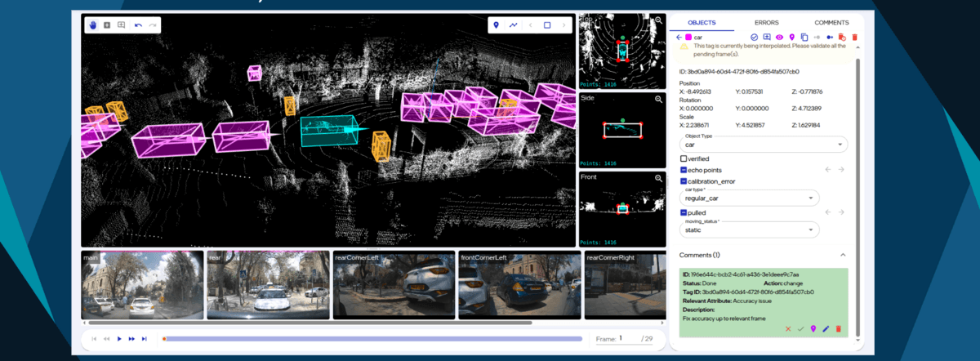Click the blue keyframe arrow icon
This screenshot has height=361, width=980.
830,37
